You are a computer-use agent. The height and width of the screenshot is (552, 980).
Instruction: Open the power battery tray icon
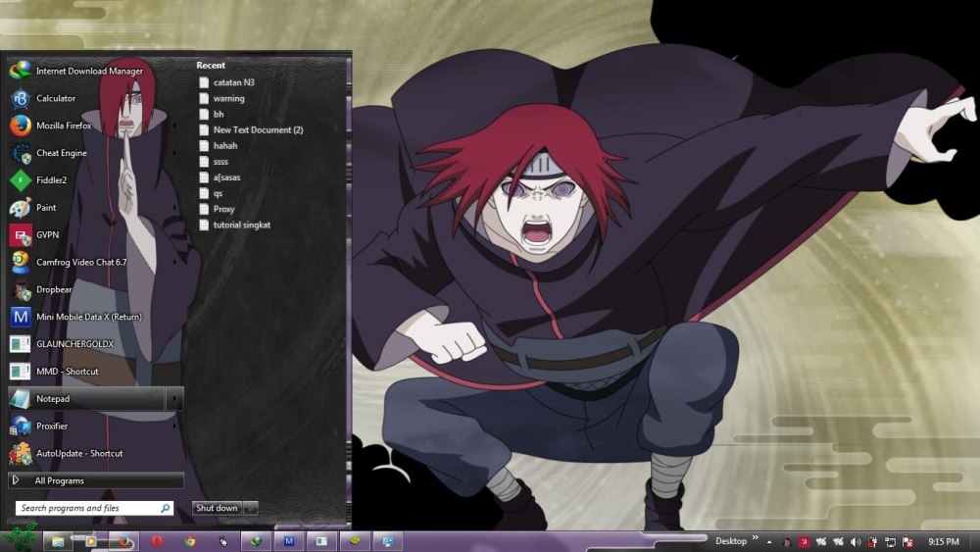872,542
